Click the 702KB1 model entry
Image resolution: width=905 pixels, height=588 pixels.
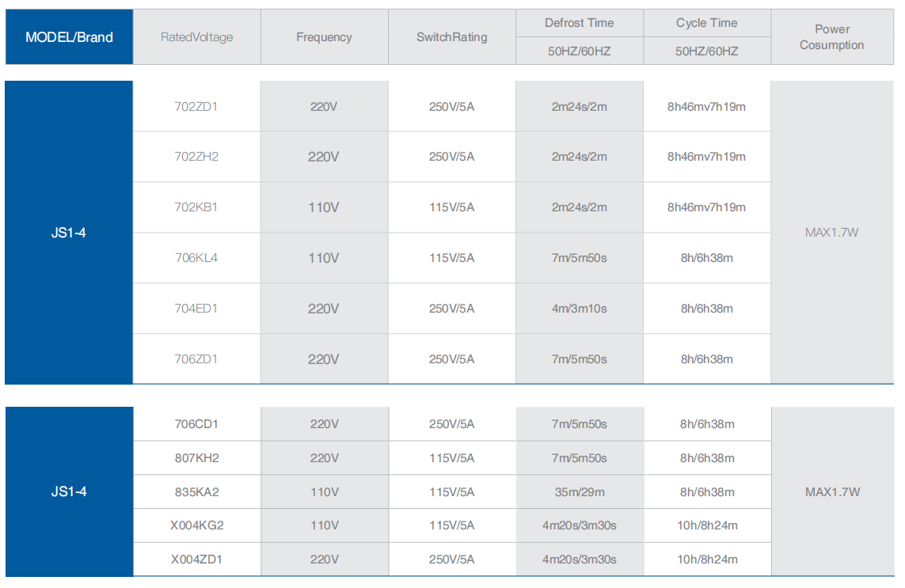pyautogui.click(x=196, y=207)
